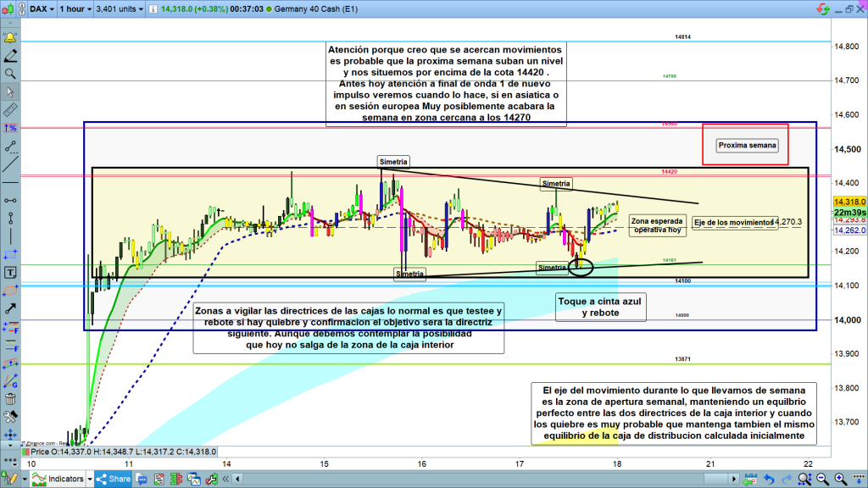868x488 pixels.
Task: Select the pencil drawing tool
Action: 10,56
